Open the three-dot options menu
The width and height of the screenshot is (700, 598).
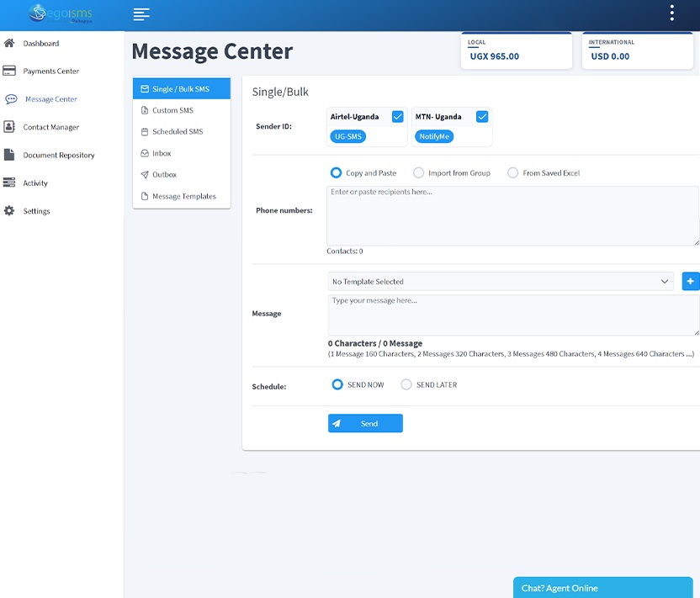pos(671,13)
